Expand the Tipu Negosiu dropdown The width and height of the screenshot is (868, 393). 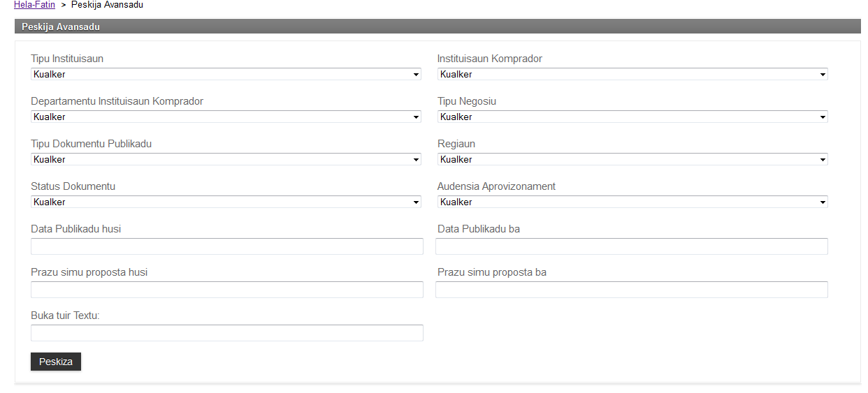coord(632,117)
